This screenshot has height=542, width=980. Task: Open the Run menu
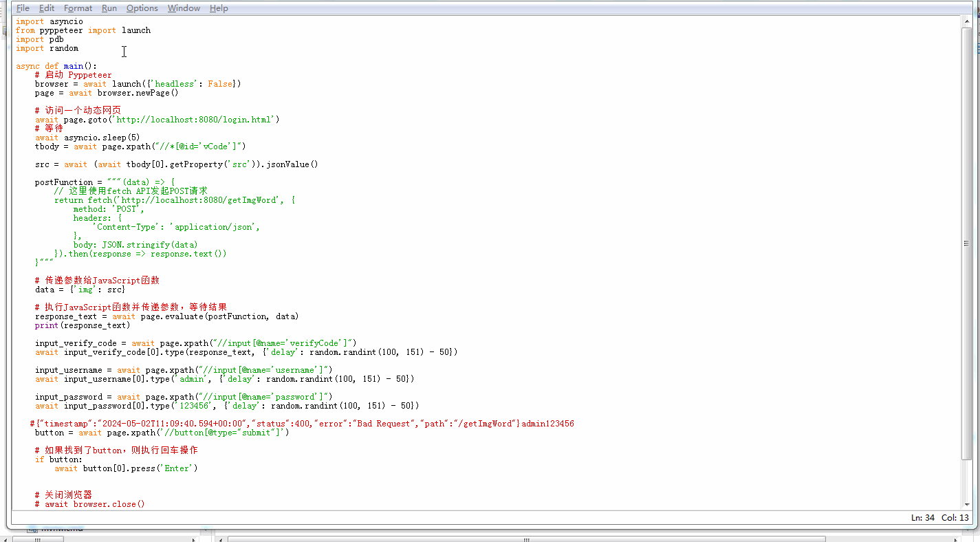[x=109, y=8]
